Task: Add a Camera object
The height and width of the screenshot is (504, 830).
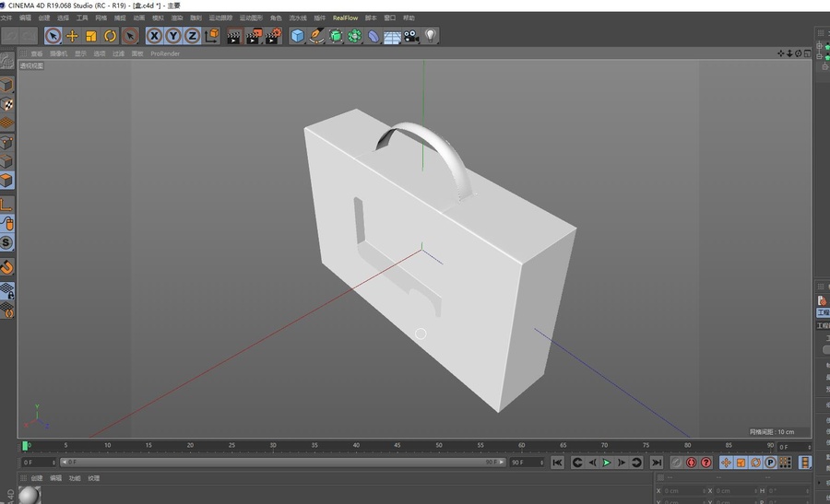Action: pos(411,36)
